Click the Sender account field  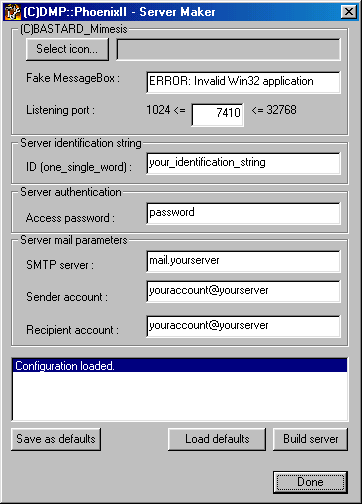click(x=243, y=292)
